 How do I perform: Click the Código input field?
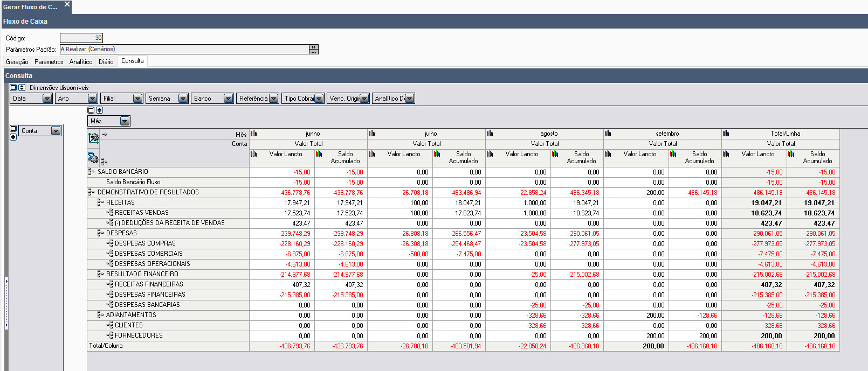pos(81,38)
